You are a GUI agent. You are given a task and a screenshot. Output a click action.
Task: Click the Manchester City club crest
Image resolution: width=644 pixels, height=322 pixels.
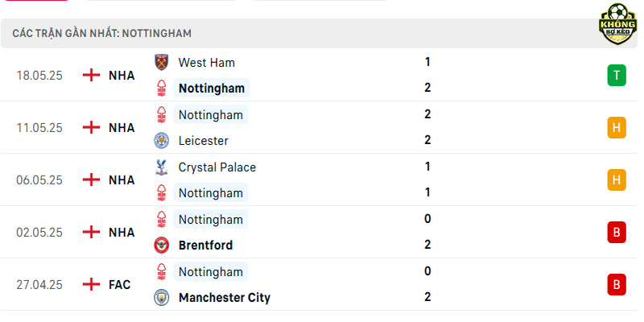click(x=162, y=297)
